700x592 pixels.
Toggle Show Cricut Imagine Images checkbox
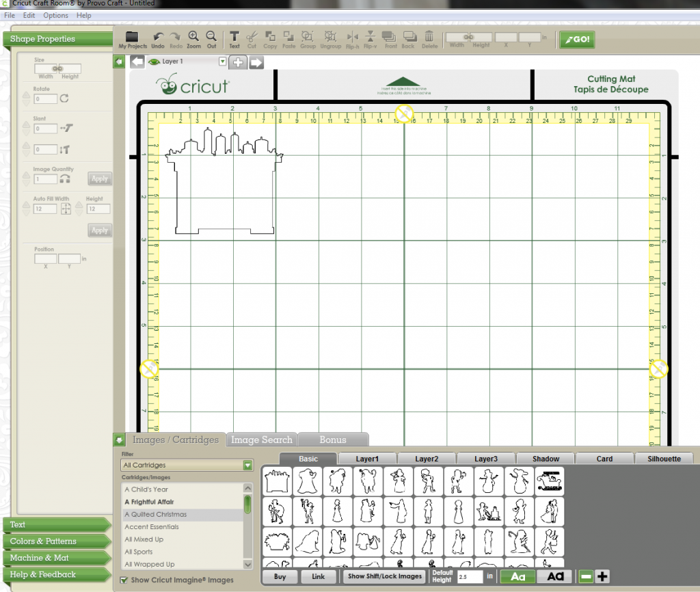tap(124, 580)
